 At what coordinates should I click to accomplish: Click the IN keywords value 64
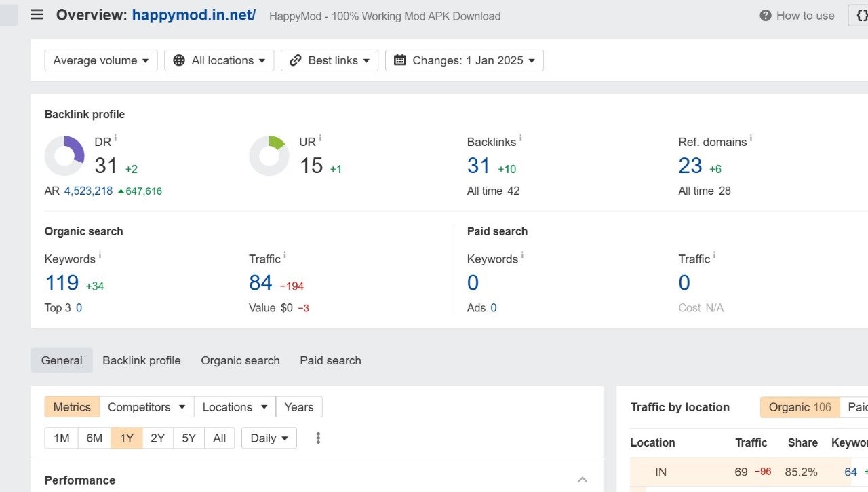pyautogui.click(x=851, y=472)
